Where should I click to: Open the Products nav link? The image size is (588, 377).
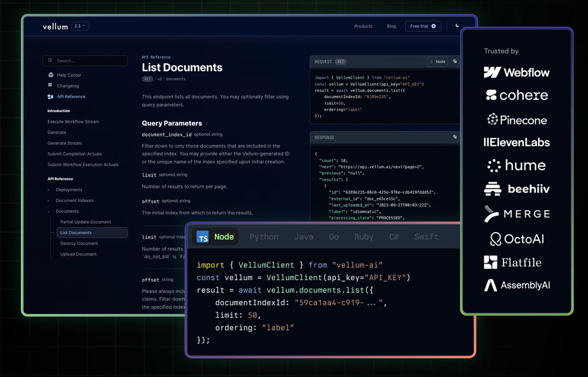click(363, 26)
